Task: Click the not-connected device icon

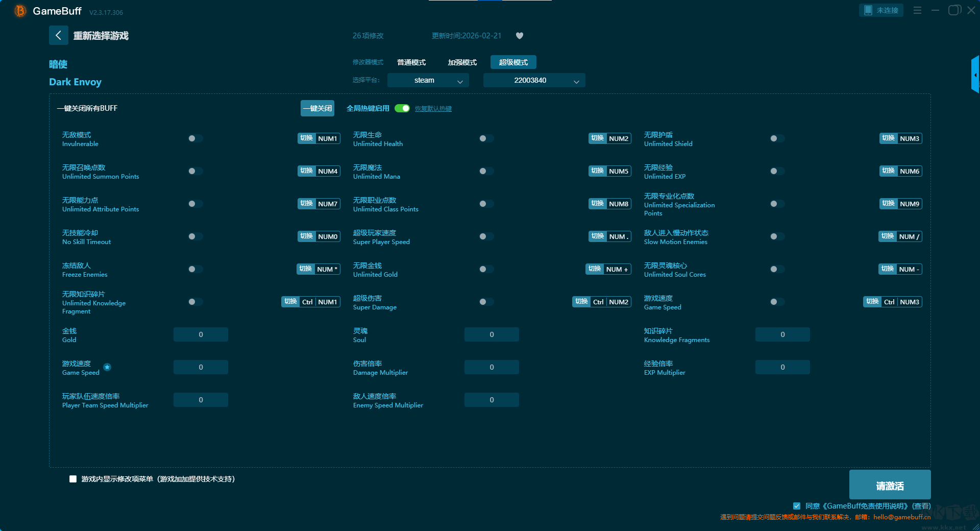Action: 868,10
